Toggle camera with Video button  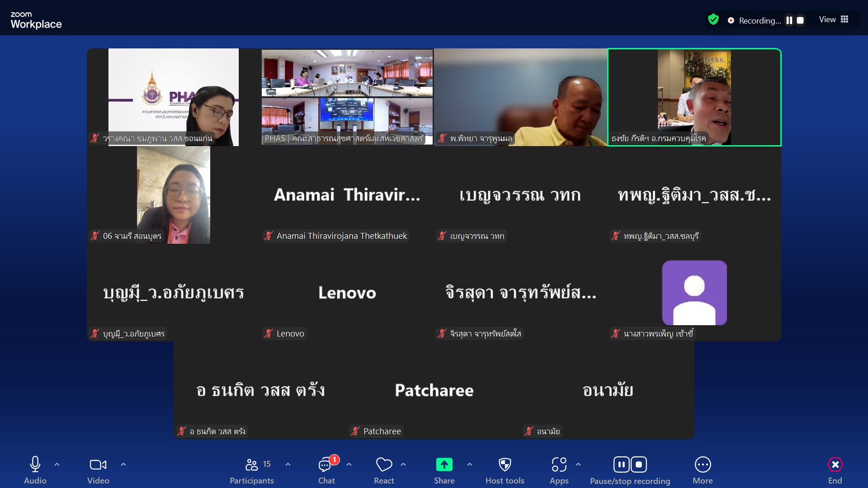click(x=98, y=470)
